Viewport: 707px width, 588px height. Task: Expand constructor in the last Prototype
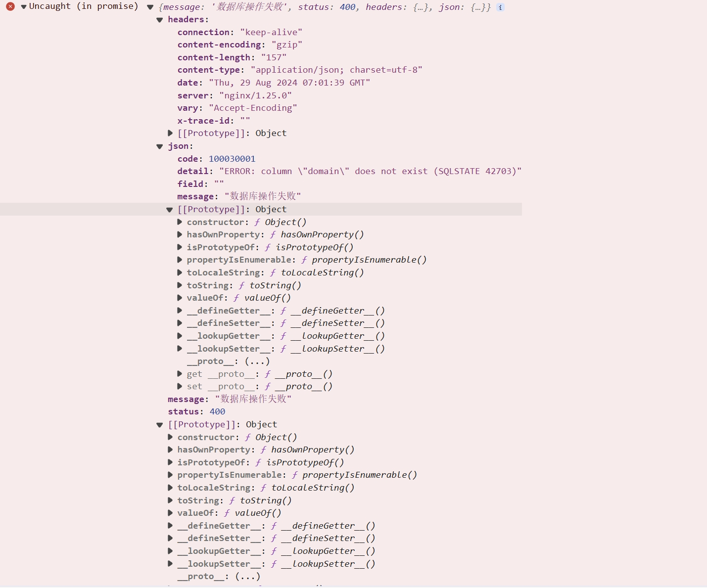pos(170,437)
